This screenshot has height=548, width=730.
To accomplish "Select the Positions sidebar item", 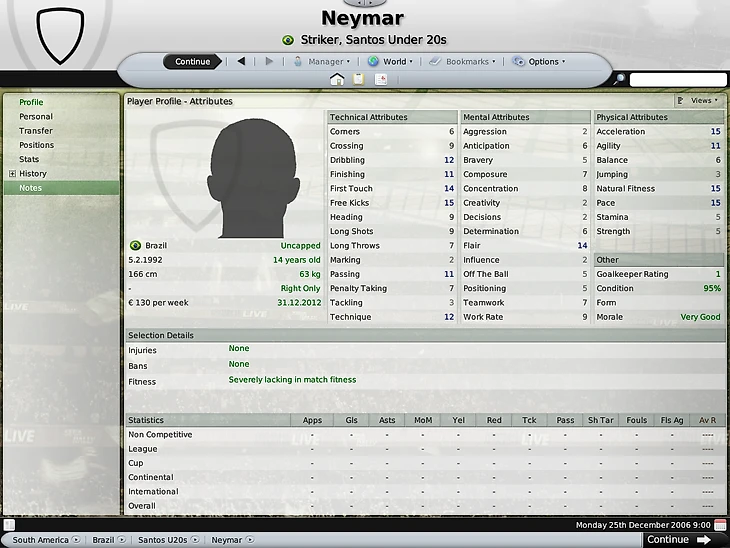I will (36, 145).
